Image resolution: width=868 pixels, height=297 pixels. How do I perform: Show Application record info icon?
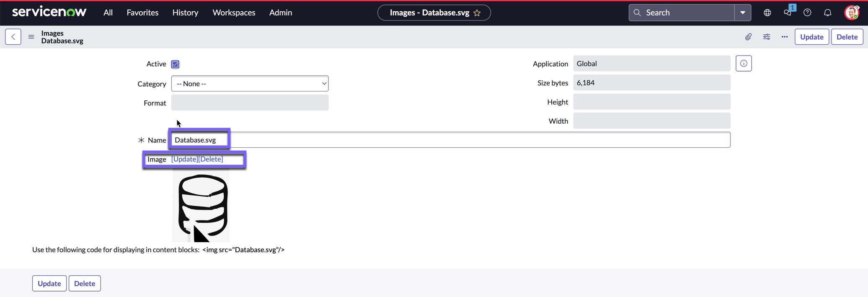point(744,64)
